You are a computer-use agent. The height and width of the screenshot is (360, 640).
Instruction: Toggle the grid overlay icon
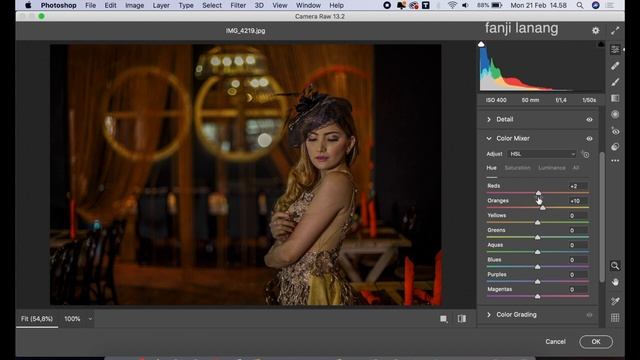pyautogui.click(x=615, y=318)
